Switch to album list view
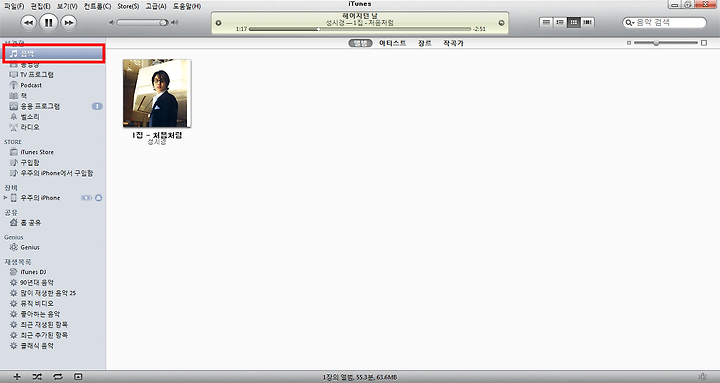Image resolution: width=720 pixels, height=383 pixels. pos(560,22)
